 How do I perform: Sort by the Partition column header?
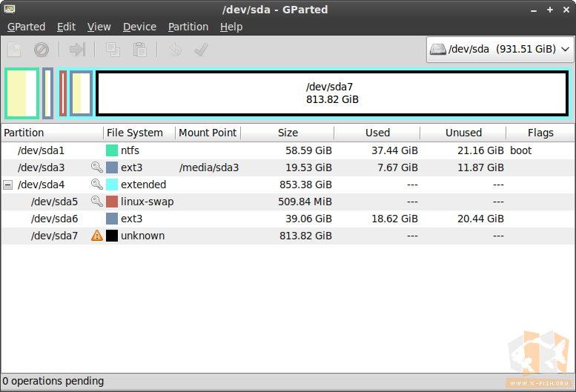[52, 133]
